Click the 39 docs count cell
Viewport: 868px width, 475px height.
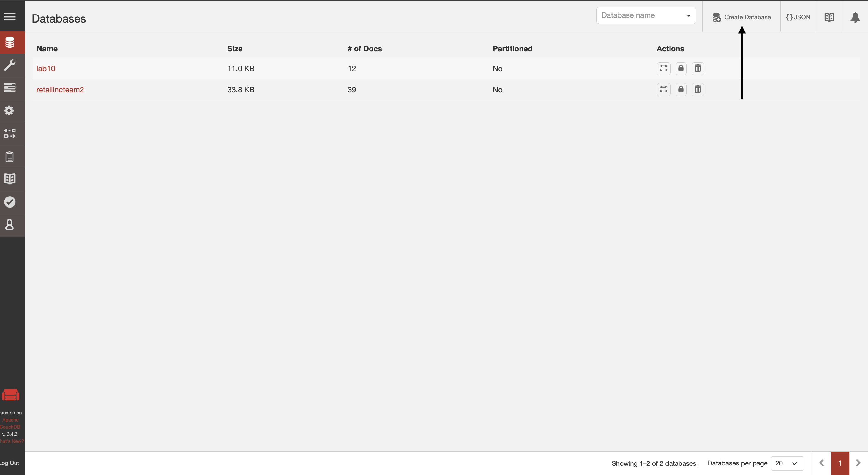[352, 90]
